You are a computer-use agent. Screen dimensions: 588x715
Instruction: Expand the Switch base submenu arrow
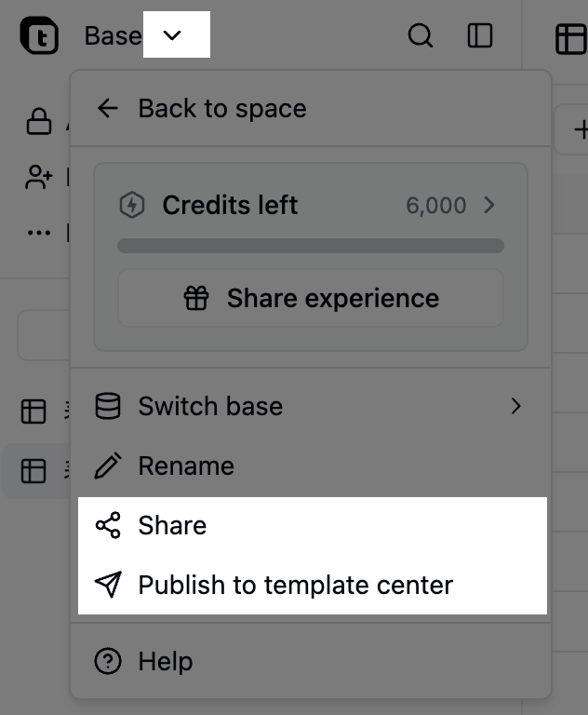pos(516,406)
